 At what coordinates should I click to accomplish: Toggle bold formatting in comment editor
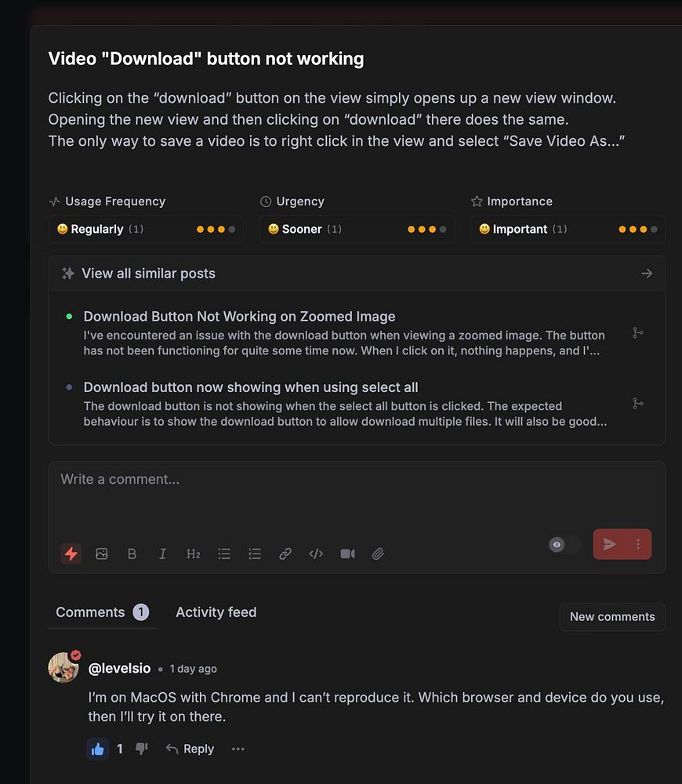[132, 554]
